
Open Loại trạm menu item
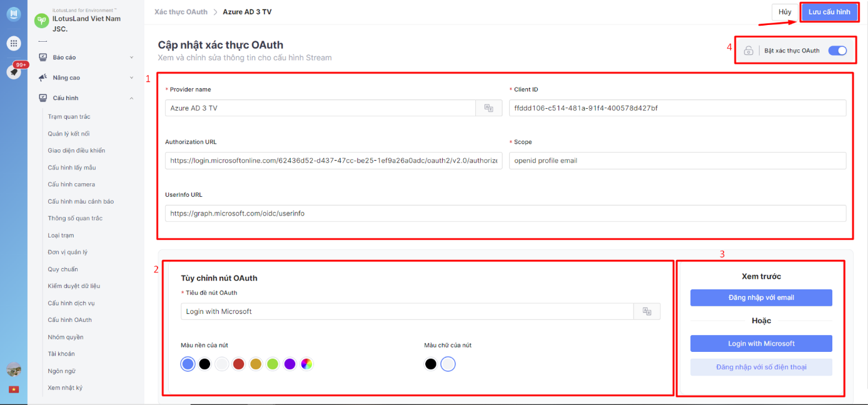pos(61,236)
